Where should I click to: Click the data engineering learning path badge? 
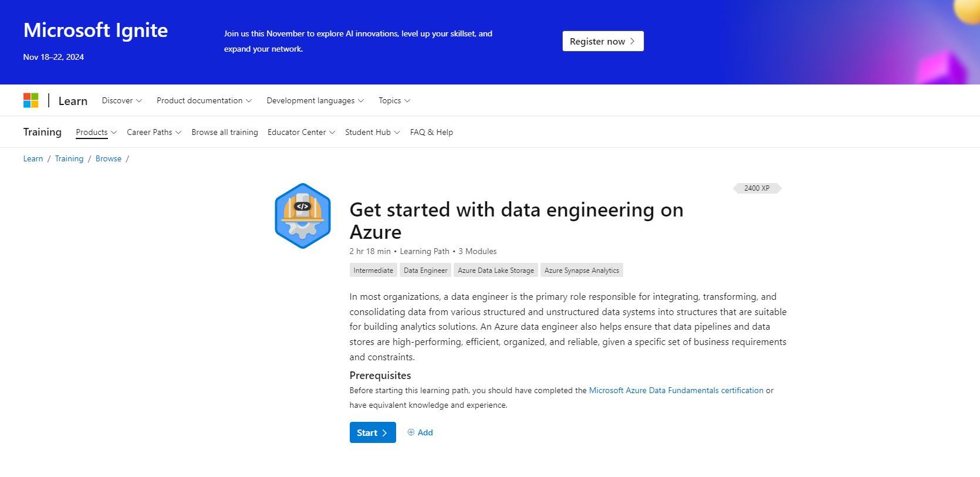coord(302,215)
